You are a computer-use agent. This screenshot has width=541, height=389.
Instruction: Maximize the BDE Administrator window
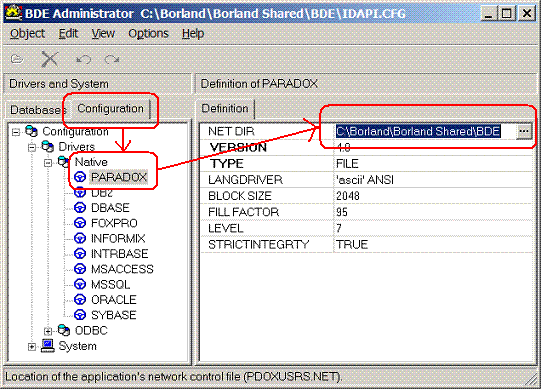507,13
